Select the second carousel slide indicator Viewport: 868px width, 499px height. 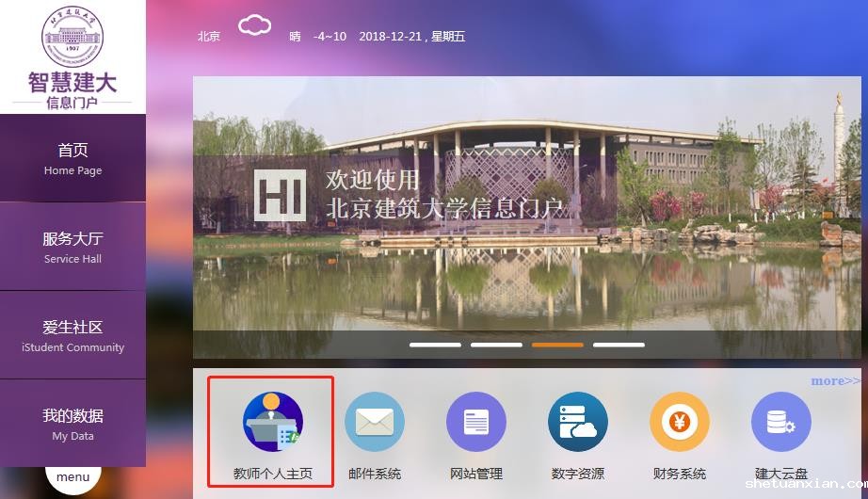pos(496,345)
